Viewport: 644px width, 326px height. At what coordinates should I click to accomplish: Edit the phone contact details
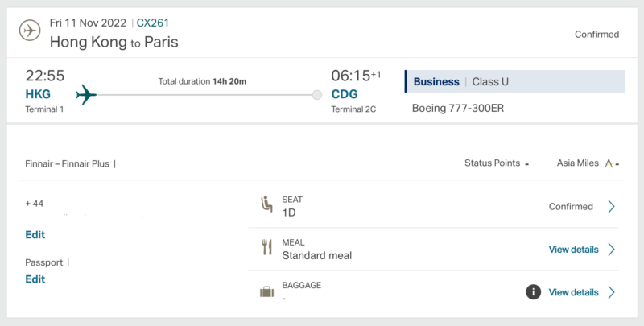point(35,235)
